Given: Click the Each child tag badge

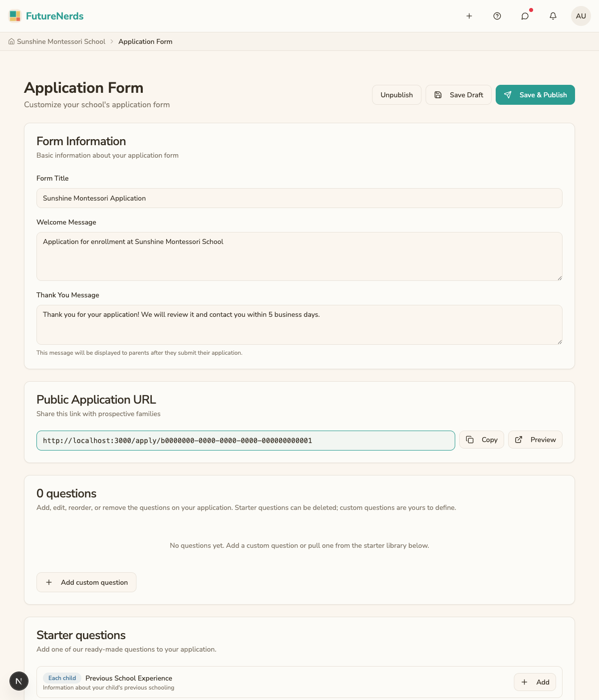Looking at the screenshot, I should 62,678.
